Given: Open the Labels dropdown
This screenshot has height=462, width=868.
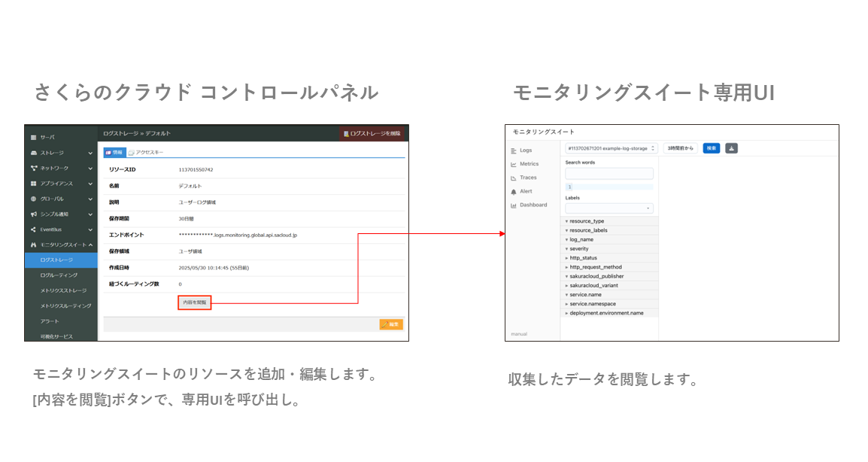Looking at the screenshot, I should tap(609, 208).
